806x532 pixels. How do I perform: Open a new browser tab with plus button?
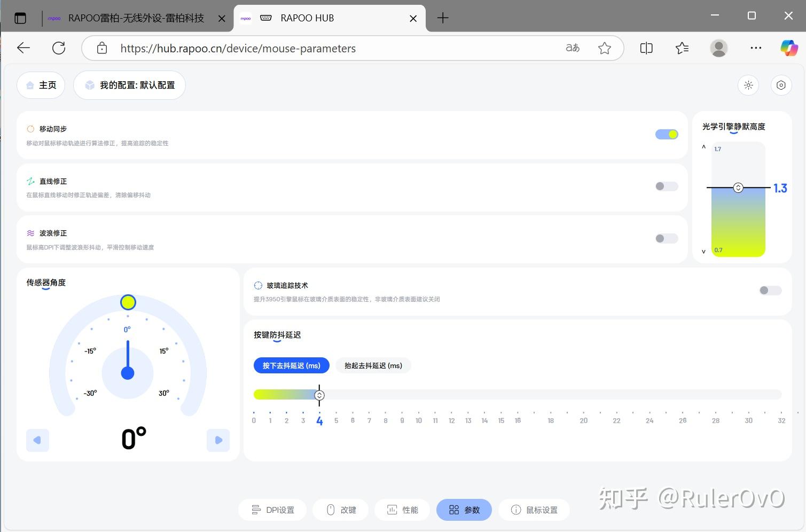[442, 18]
